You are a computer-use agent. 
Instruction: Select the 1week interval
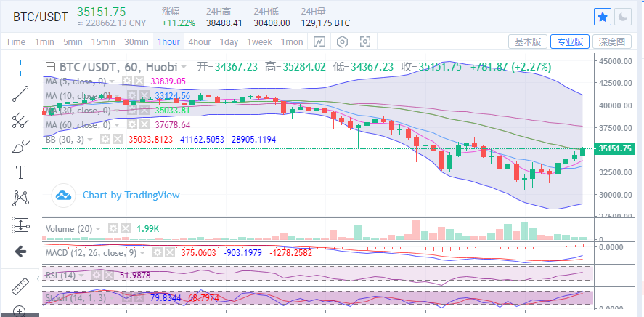click(x=259, y=41)
